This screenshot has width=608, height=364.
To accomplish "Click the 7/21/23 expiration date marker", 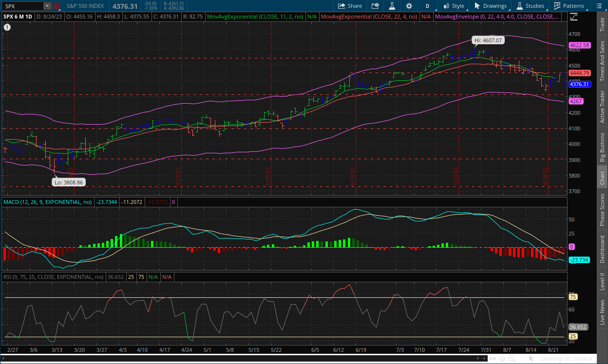I will (456, 177).
